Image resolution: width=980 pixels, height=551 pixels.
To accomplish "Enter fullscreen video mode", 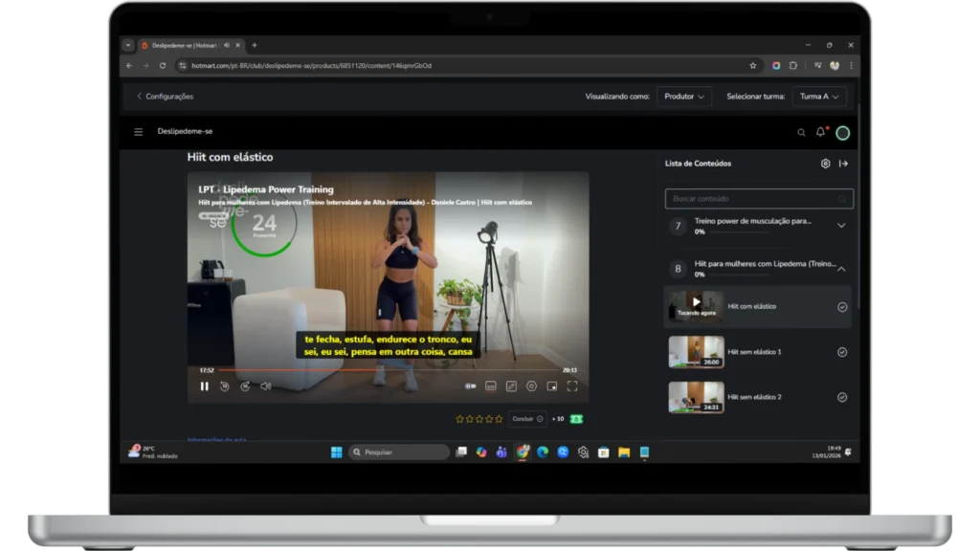I will click(572, 386).
